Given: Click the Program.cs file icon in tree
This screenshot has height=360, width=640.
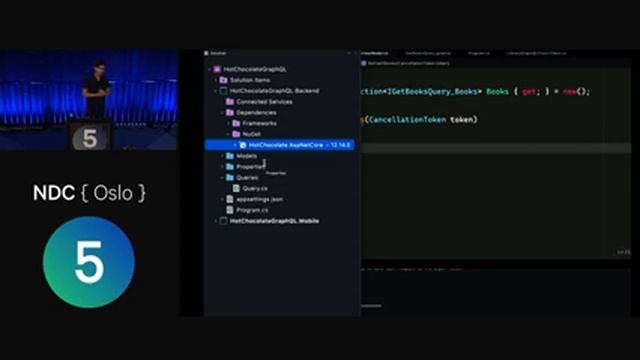Looking at the screenshot, I should click(230, 210).
